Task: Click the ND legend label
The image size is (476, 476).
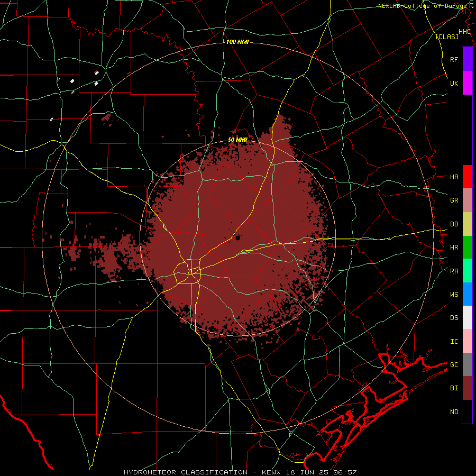Action: tap(454, 412)
